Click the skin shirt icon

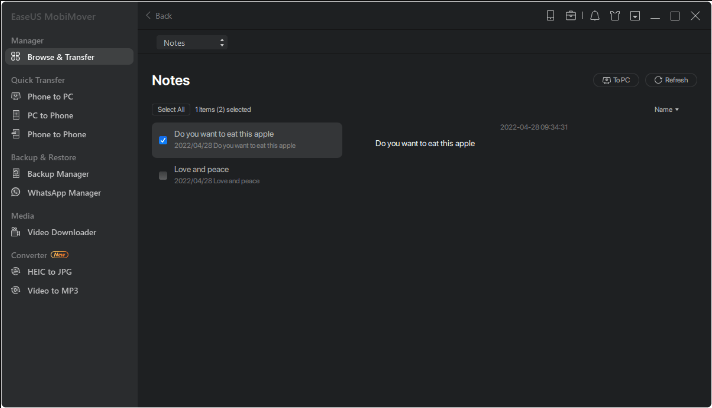614,16
